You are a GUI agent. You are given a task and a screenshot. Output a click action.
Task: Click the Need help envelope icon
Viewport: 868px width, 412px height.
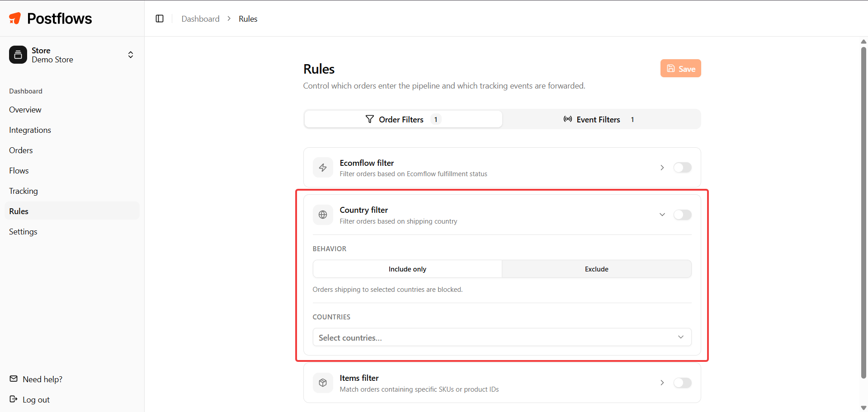(14, 379)
